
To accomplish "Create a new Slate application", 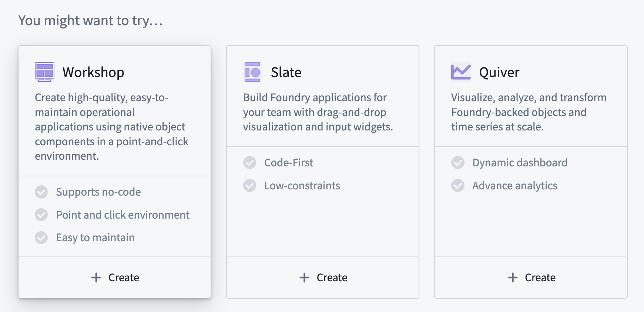I will tap(323, 278).
